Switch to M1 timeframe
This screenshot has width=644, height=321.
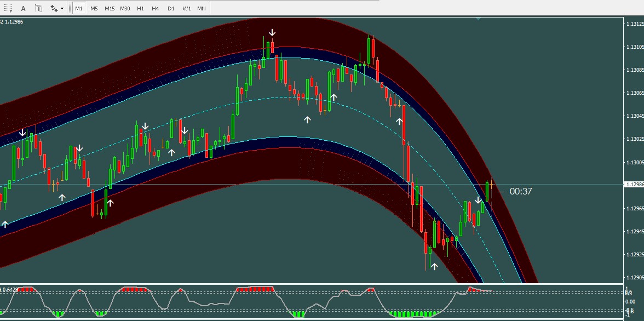point(79,8)
